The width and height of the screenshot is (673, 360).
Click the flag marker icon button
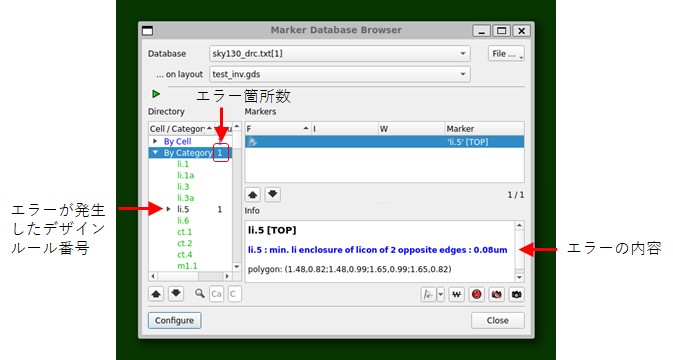[428, 294]
